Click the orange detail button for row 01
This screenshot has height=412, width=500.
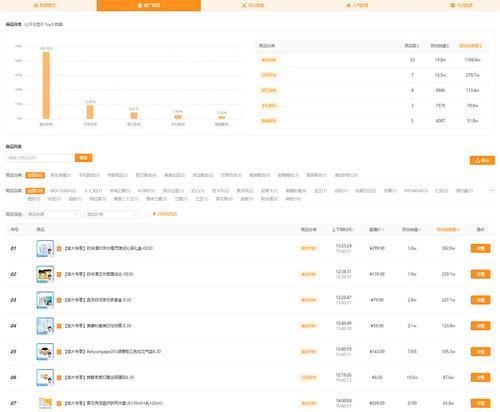click(480, 248)
